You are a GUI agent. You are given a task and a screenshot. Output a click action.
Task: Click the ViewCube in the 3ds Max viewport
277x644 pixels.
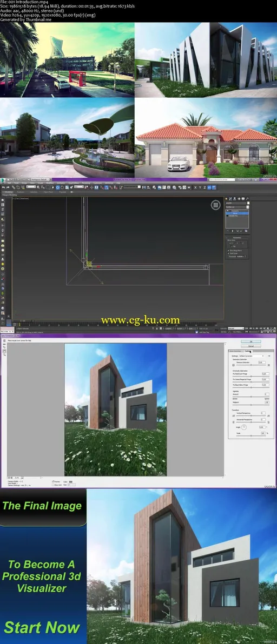coord(216,205)
